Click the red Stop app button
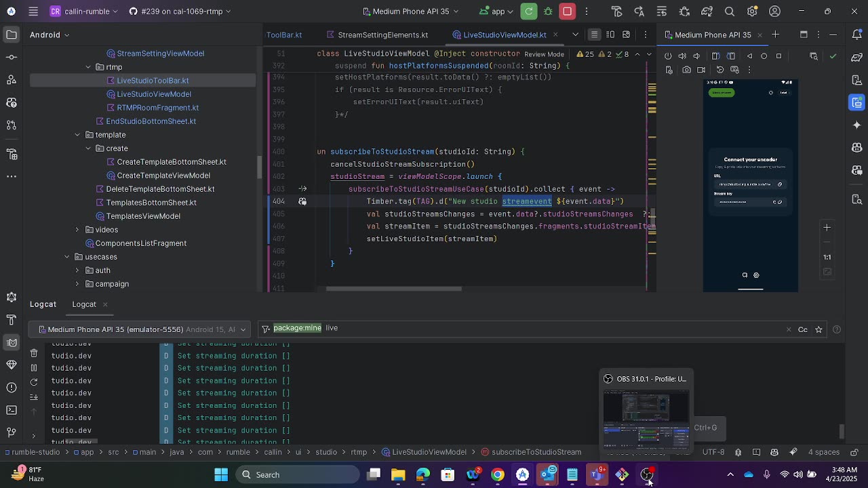This screenshot has width=868, height=488. click(x=568, y=12)
